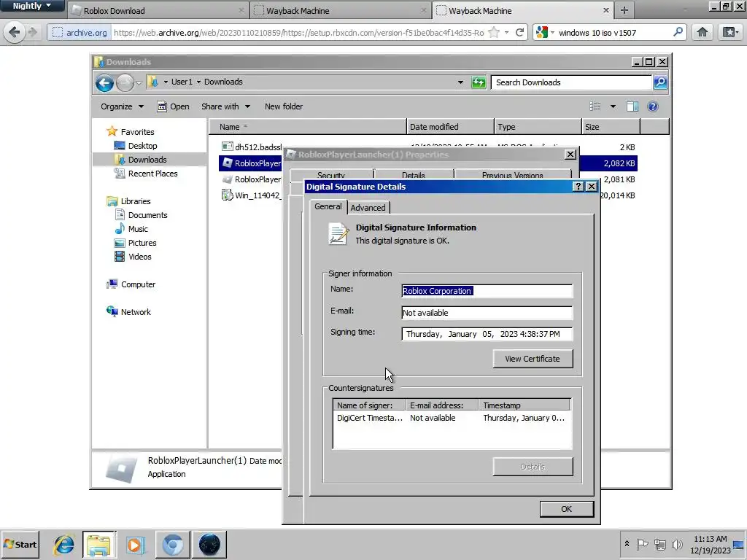This screenshot has height=560, width=747.
Task: Open the Details tab in Properties
Action: pyautogui.click(x=414, y=174)
